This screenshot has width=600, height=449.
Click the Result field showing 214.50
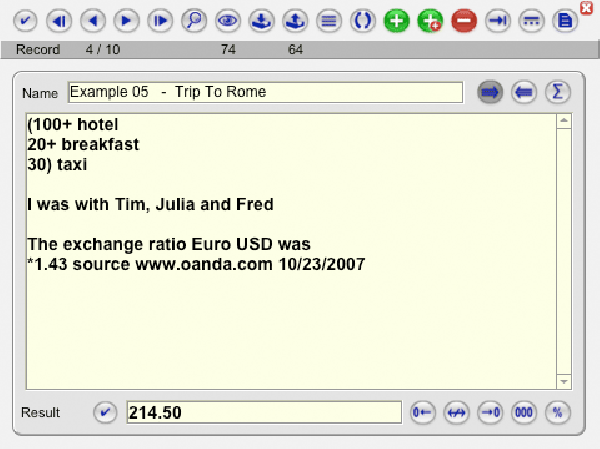(x=264, y=412)
